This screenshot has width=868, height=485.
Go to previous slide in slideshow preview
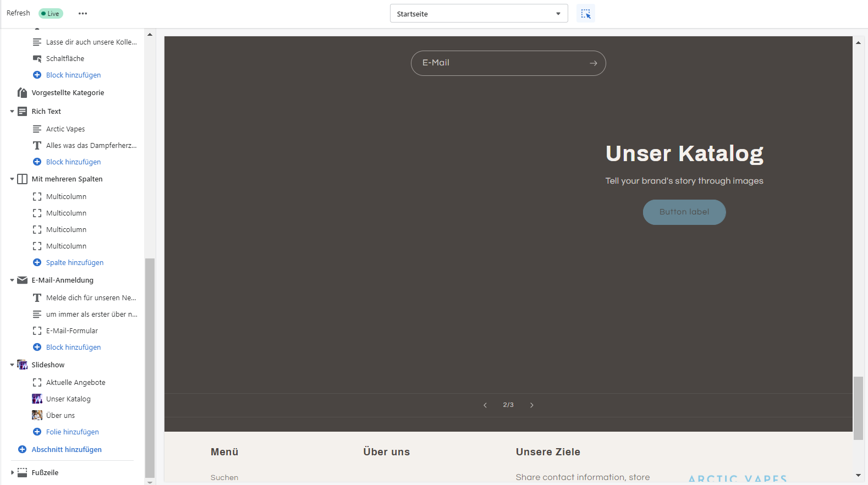point(485,405)
